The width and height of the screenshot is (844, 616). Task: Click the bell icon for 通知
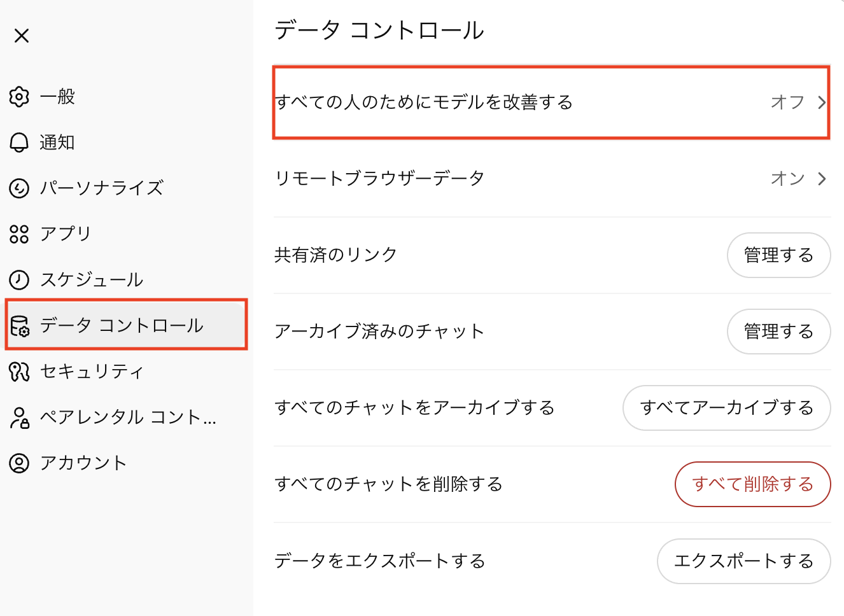(19, 143)
